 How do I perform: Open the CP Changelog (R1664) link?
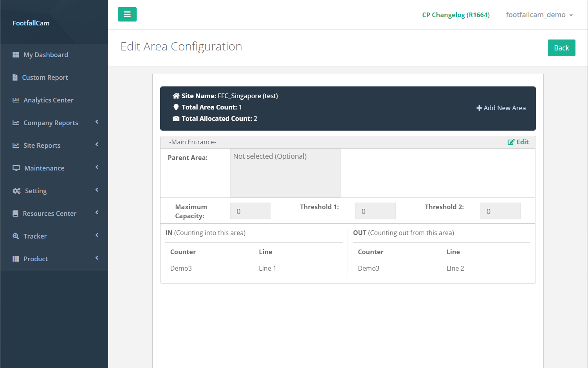[456, 15]
